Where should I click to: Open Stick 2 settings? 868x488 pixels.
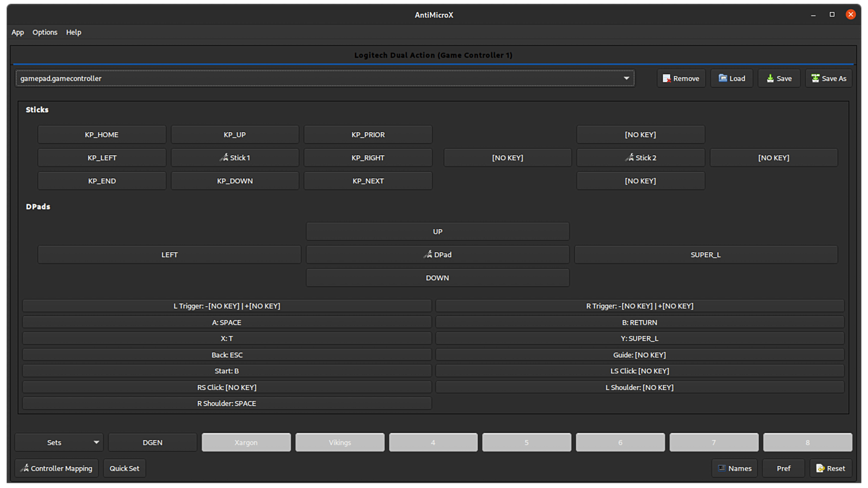click(640, 157)
